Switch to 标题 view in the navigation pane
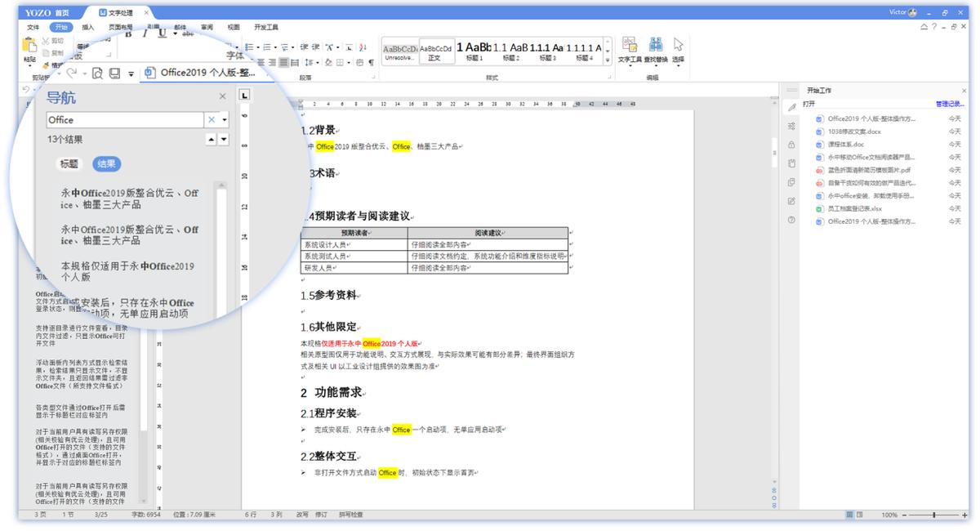 (x=69, y=163)
